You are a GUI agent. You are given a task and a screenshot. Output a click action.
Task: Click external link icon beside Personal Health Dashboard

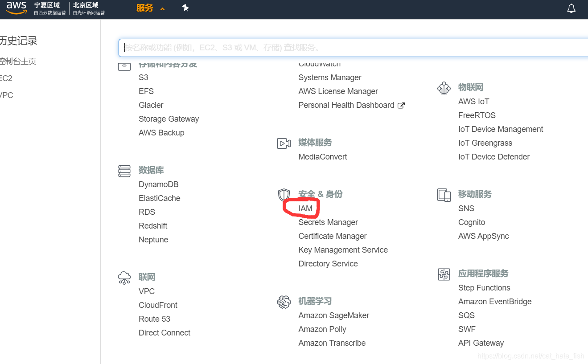click(x=401, y=106)
